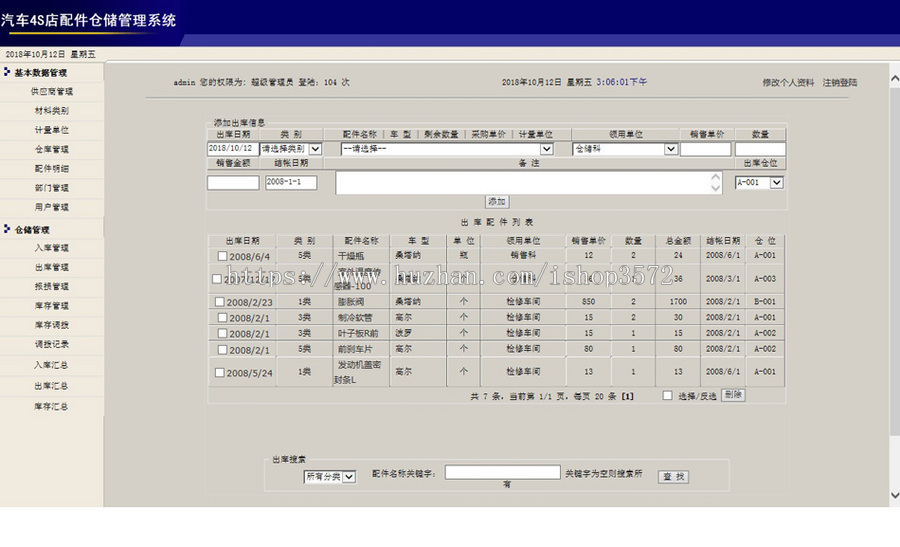This screenshot has height=547, width=900.
Task: Open 用户管理 in the sidebar
Action: (52, 207)
